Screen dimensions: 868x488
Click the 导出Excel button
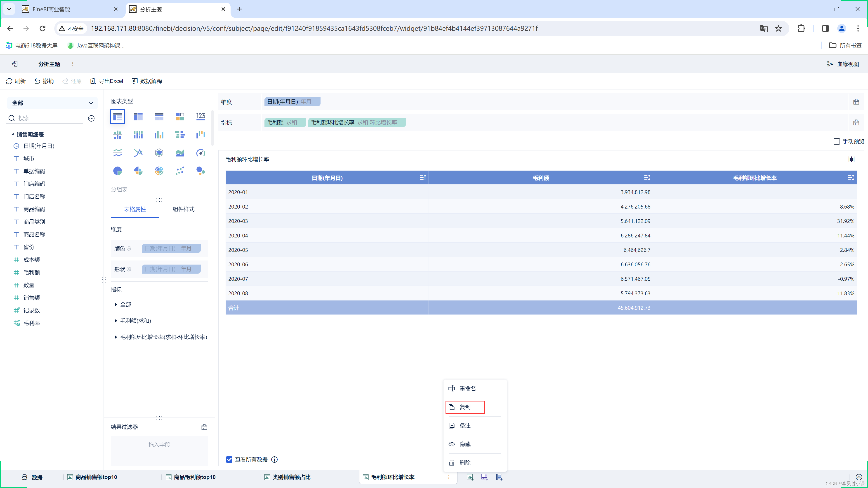pos(107,81)
